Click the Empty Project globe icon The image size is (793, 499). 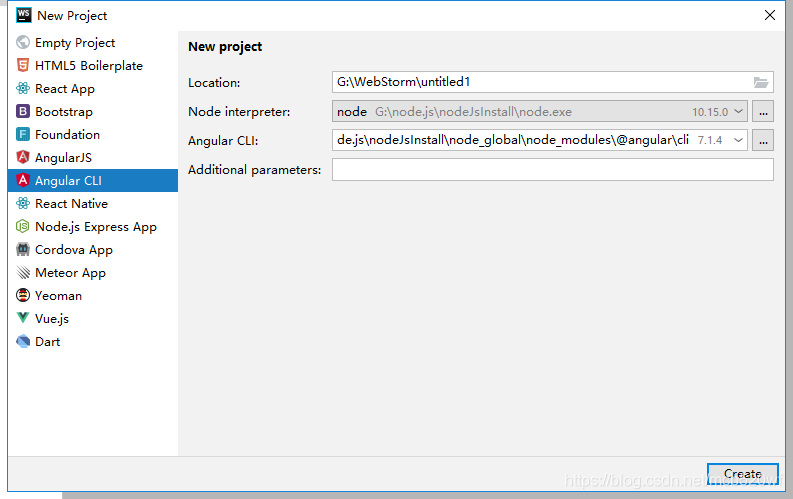[23, 42]
